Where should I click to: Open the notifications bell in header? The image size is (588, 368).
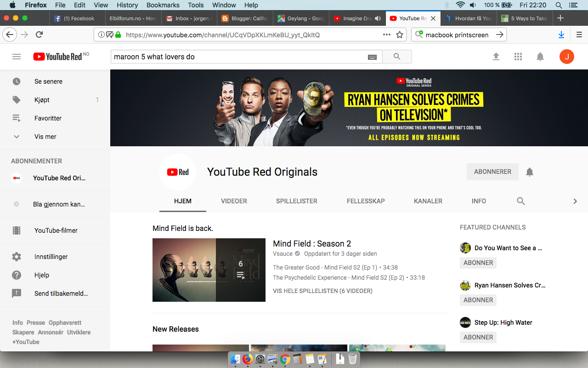[540, 57]
